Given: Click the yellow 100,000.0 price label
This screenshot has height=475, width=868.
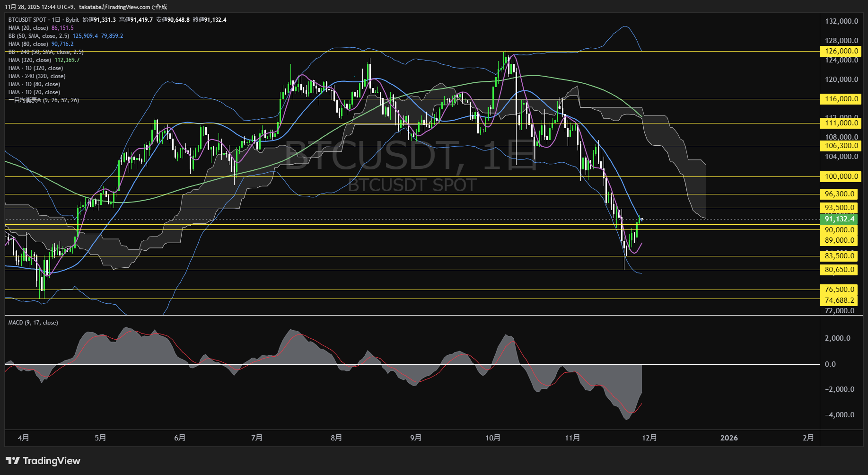Looking at the screenshot, I should [841, 176].
